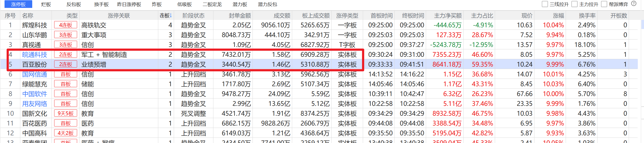Screen dimensions: 644x143
Task: Select the 二板定龙 tab
Action: click(212, 4)
